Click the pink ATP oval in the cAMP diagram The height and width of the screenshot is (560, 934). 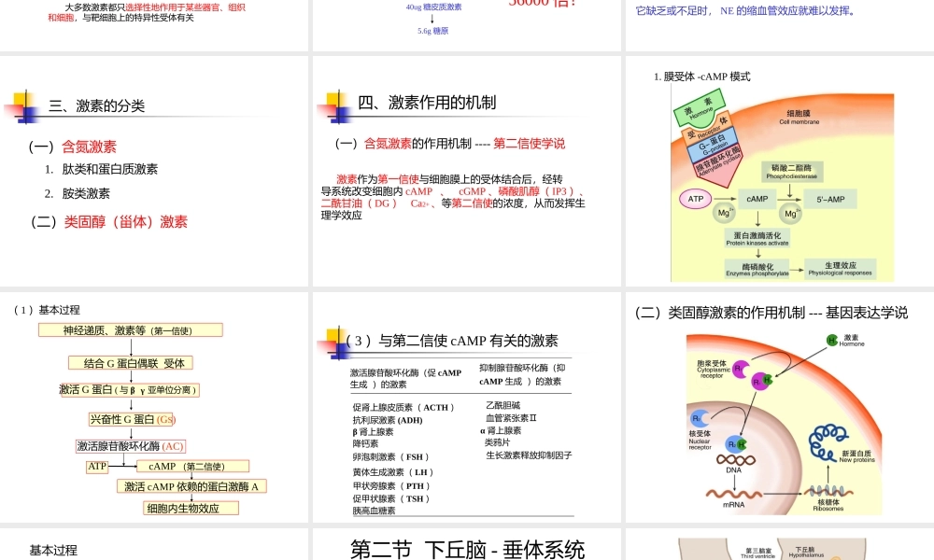pos(695,199)
